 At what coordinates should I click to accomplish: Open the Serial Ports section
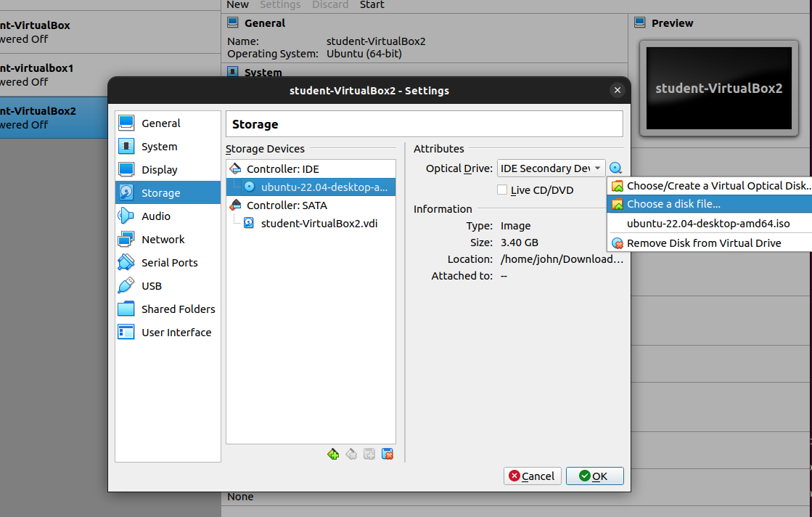click(169, 263)
